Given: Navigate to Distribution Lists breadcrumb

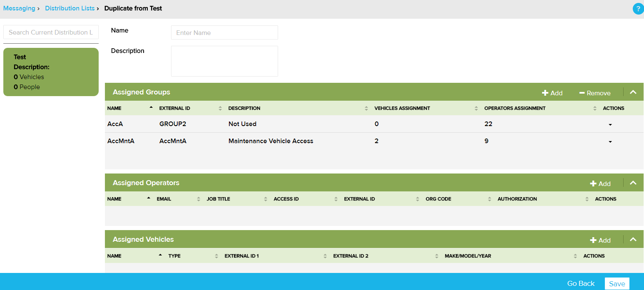Looking at the screenshot, I should click(x=70, y=8).
